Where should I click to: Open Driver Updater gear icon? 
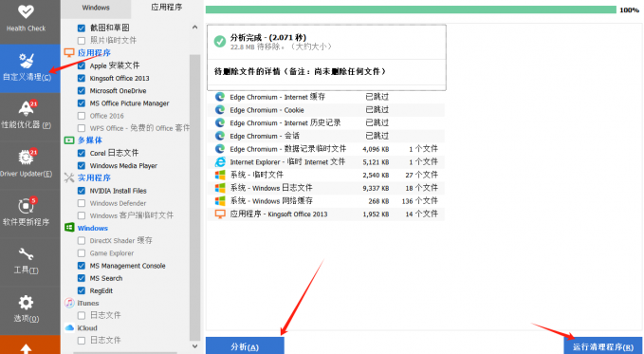(27, 157)
